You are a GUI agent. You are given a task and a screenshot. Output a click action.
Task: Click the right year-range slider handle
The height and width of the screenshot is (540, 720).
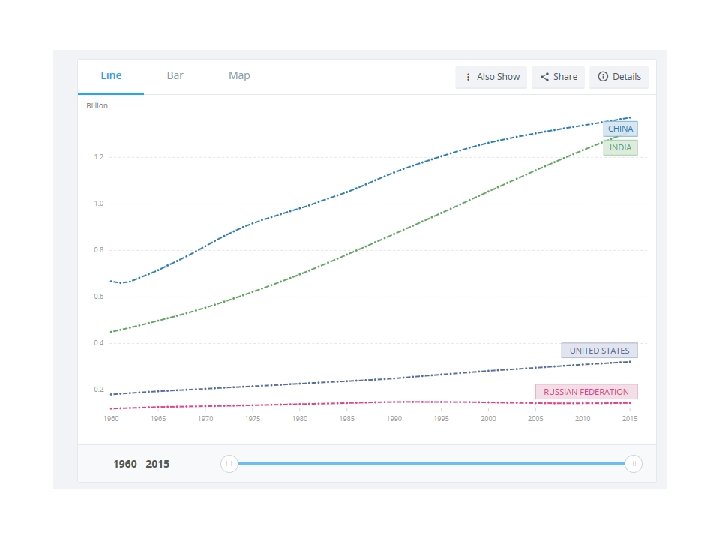click(633, 463)
